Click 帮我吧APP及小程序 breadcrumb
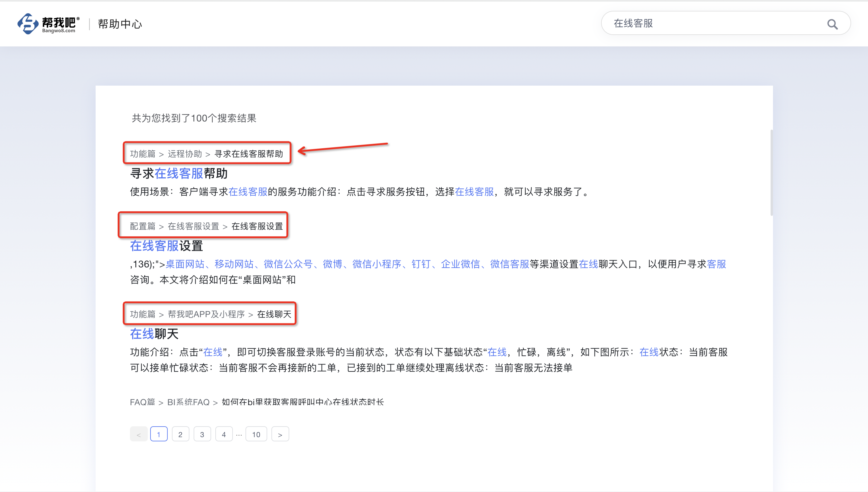Screen dimensions: 868x492 [x=206, y=314]
